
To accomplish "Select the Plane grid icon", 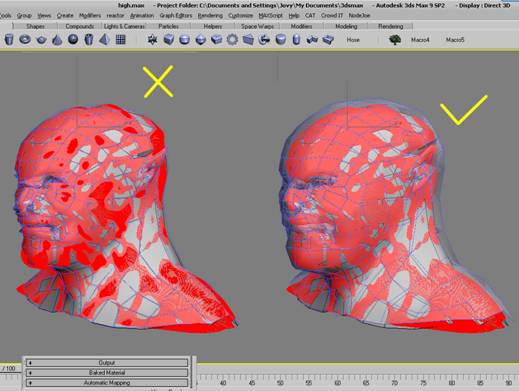I will [121, 40].
